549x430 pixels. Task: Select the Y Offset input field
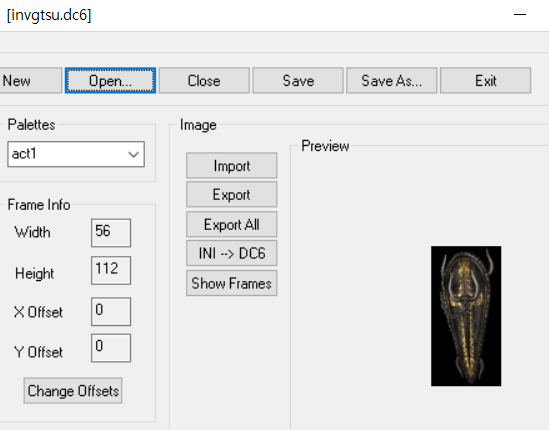point(111,348)
